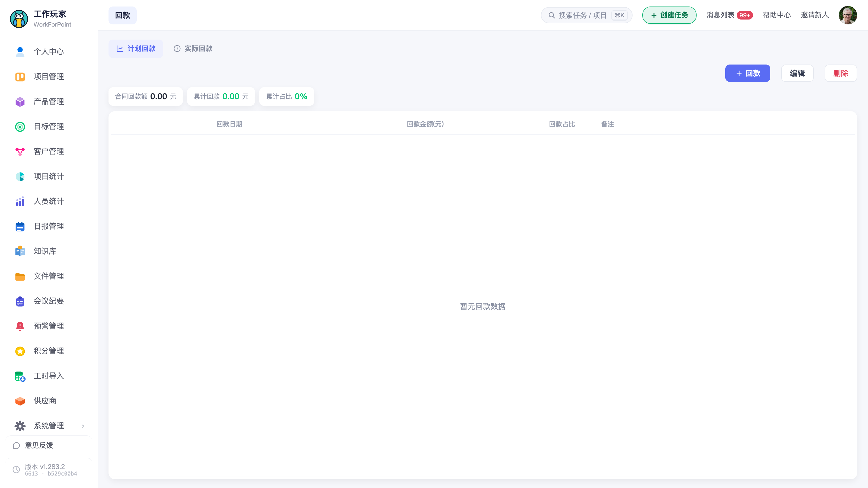Open the user avatar profile menu
The image size is (868, 488).
tap(848, 15)
